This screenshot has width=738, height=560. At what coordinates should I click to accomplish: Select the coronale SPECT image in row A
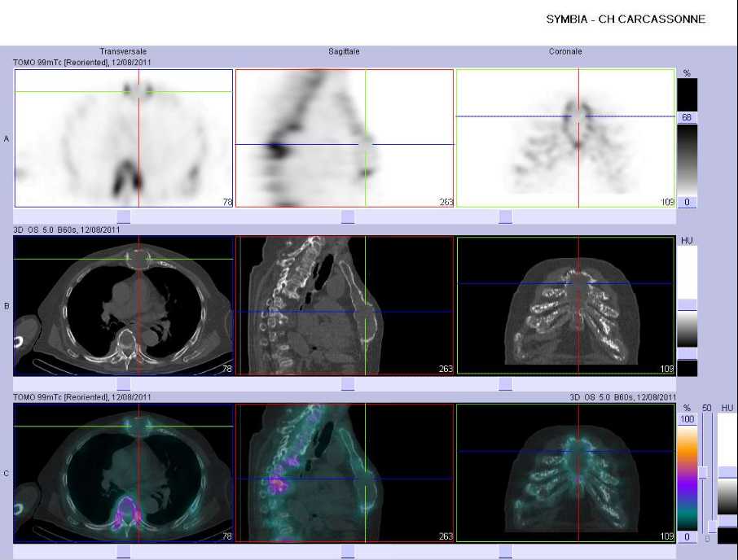[566, 138]
